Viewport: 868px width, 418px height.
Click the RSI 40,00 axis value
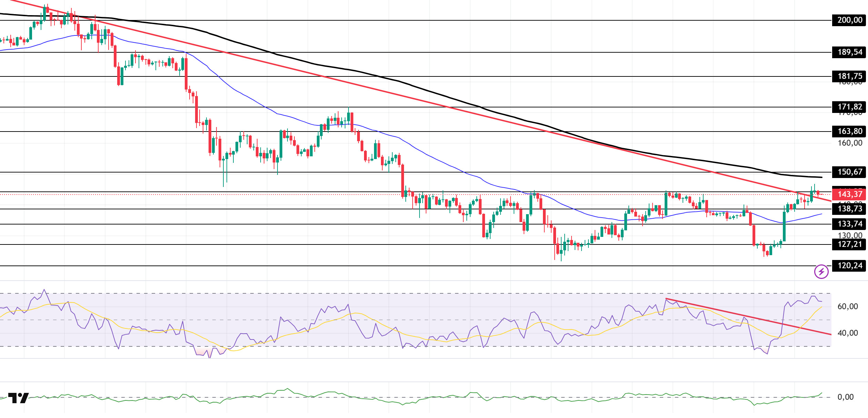pyautogui.click(x=847, y=333)
